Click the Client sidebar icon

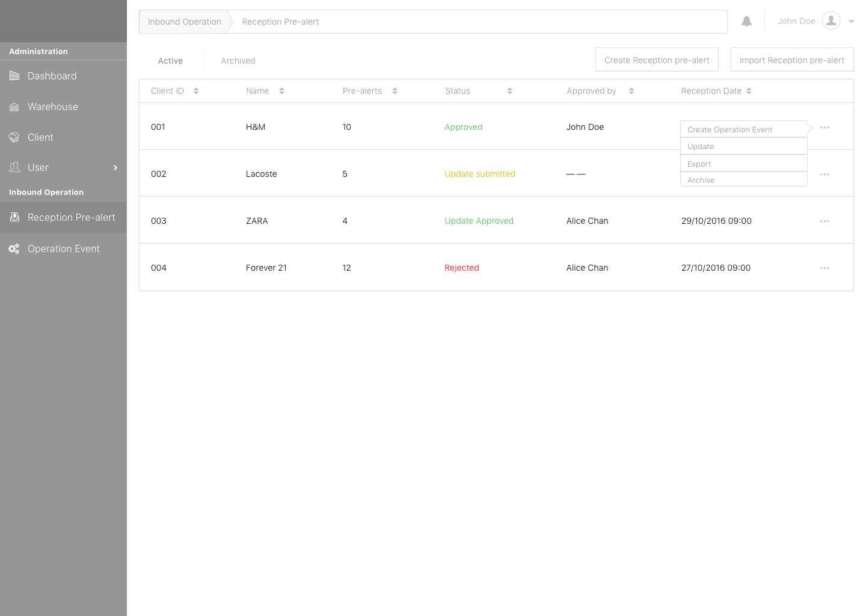coord(14,137)
